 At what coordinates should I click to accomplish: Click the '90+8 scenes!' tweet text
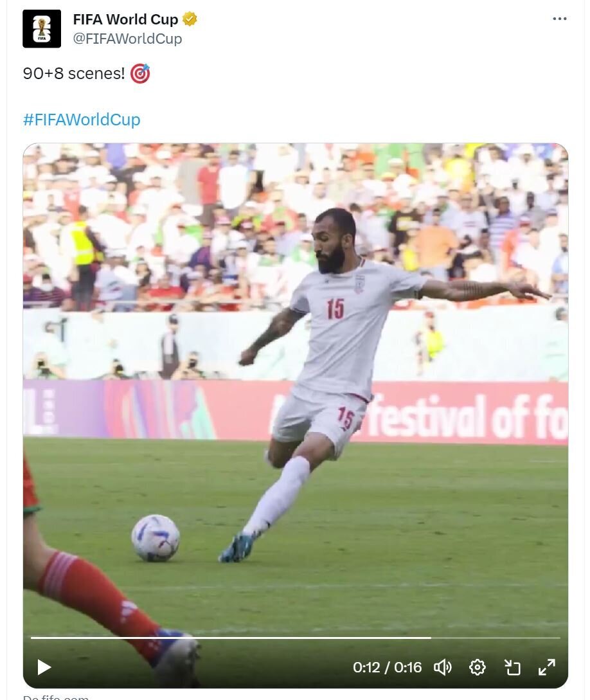click(x=74, y=73)
